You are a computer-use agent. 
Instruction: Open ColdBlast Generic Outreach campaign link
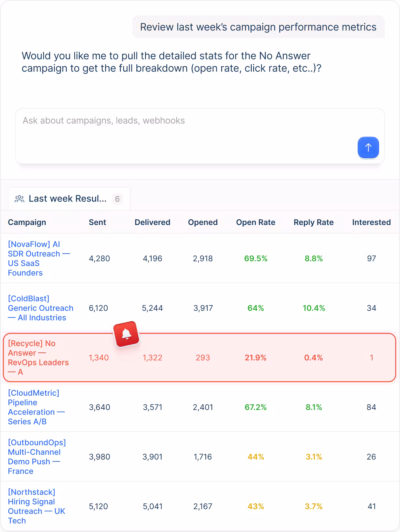point(41,308)
